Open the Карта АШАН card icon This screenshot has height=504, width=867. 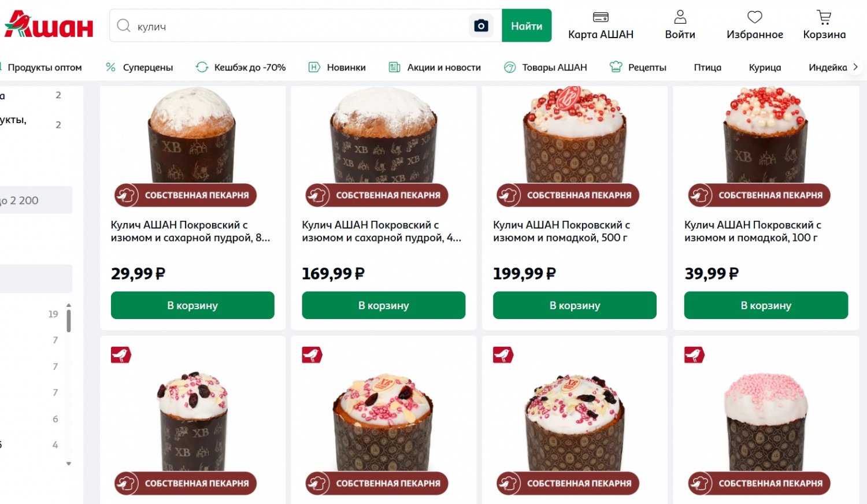point(601,17)
